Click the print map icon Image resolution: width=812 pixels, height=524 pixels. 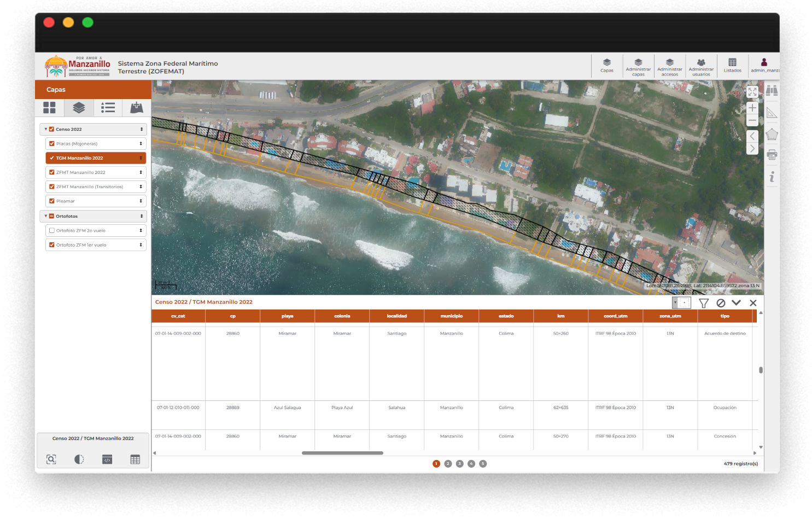click(x=772, y=155)
